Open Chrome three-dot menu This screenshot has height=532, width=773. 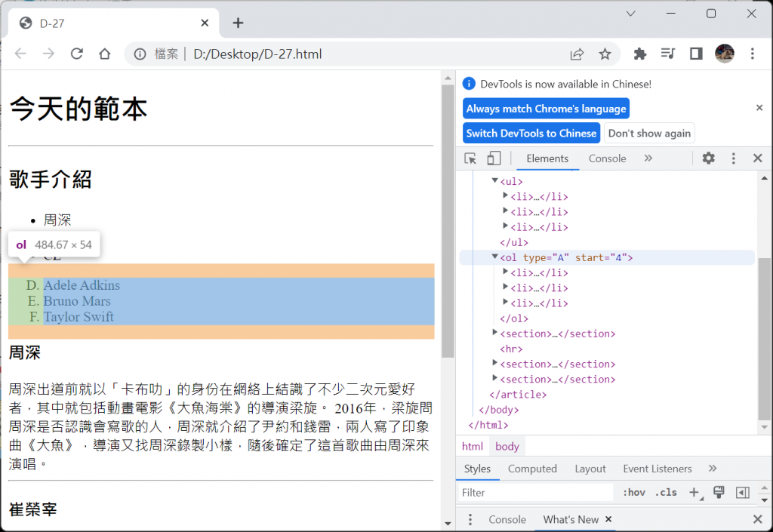pyautogui.click(x=753, y=54)
